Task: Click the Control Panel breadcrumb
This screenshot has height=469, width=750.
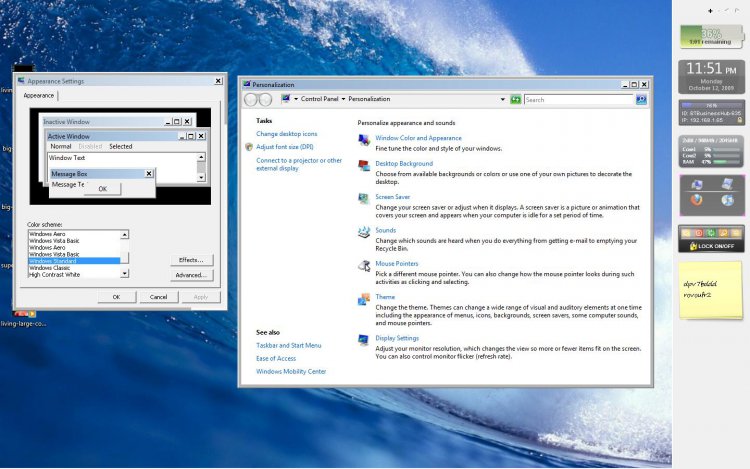Action: pyautogui.click(x=320, y=99)
